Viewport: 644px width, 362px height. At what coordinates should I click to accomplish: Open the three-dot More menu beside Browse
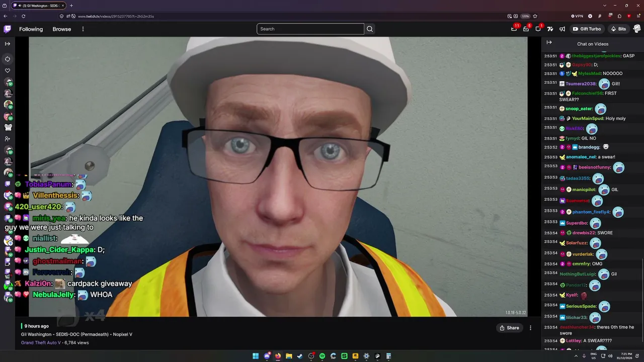pos(83,29)
